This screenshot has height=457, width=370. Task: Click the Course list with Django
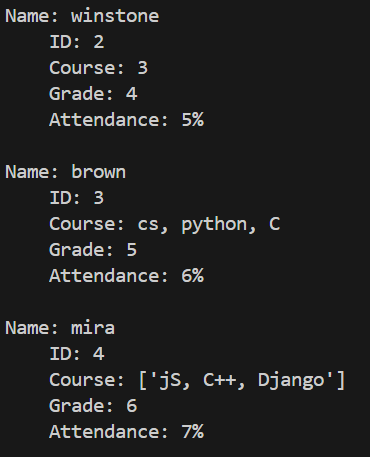[x=197, y=381]
